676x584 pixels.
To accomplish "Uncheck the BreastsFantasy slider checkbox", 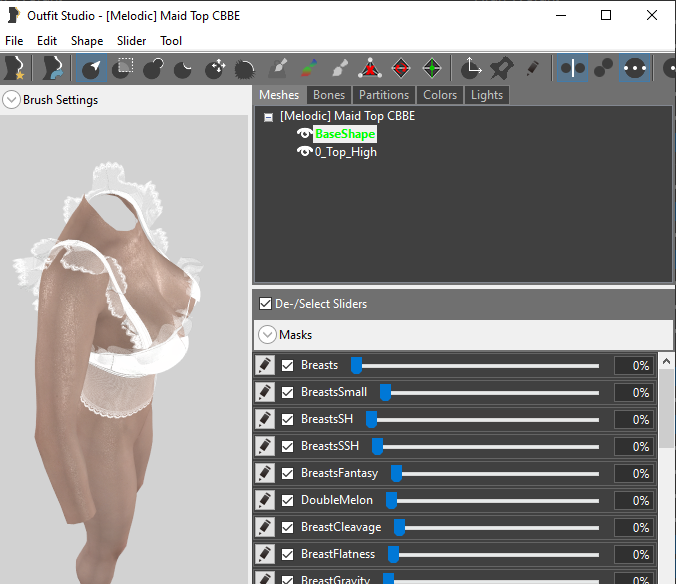I will [288, 474].
